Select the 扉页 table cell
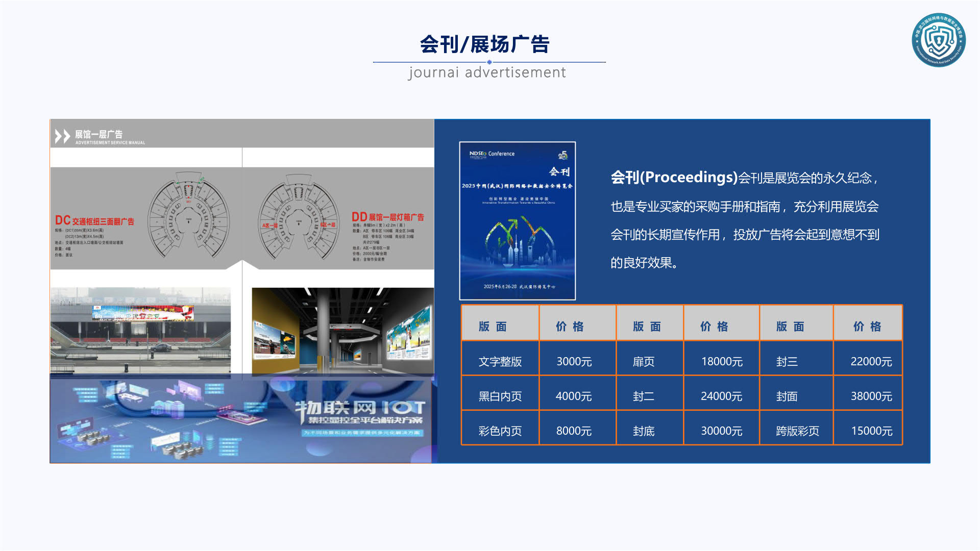 [643, 362]
